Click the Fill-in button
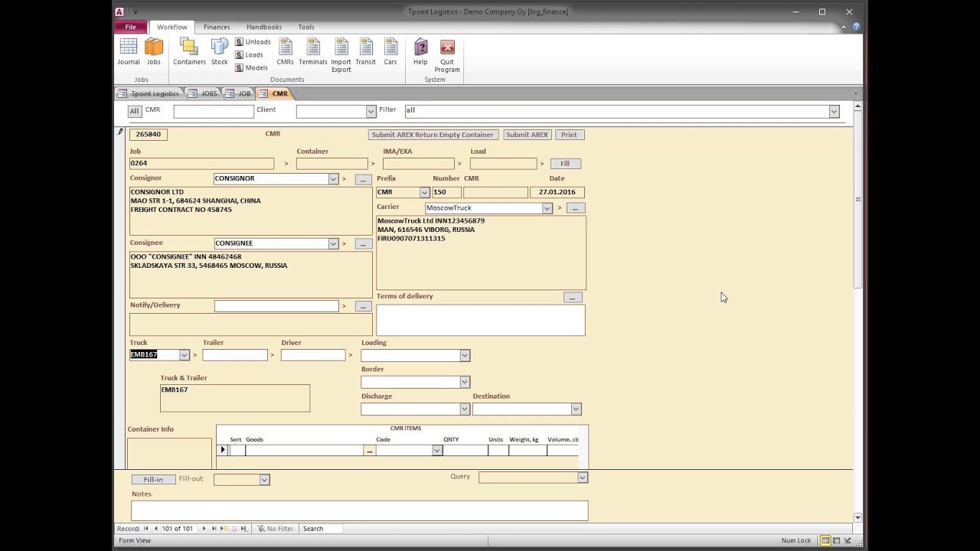 pos(153,480)
